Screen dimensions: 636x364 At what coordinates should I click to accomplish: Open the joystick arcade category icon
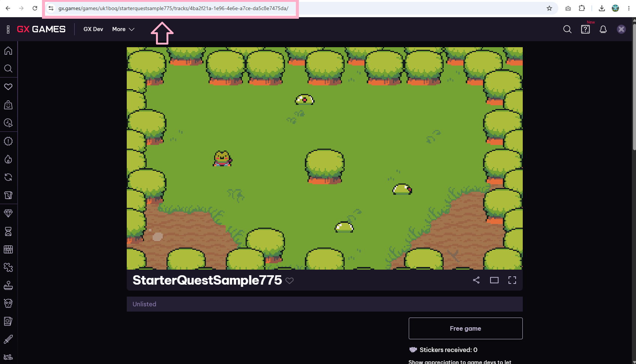(x=8, y=285)
